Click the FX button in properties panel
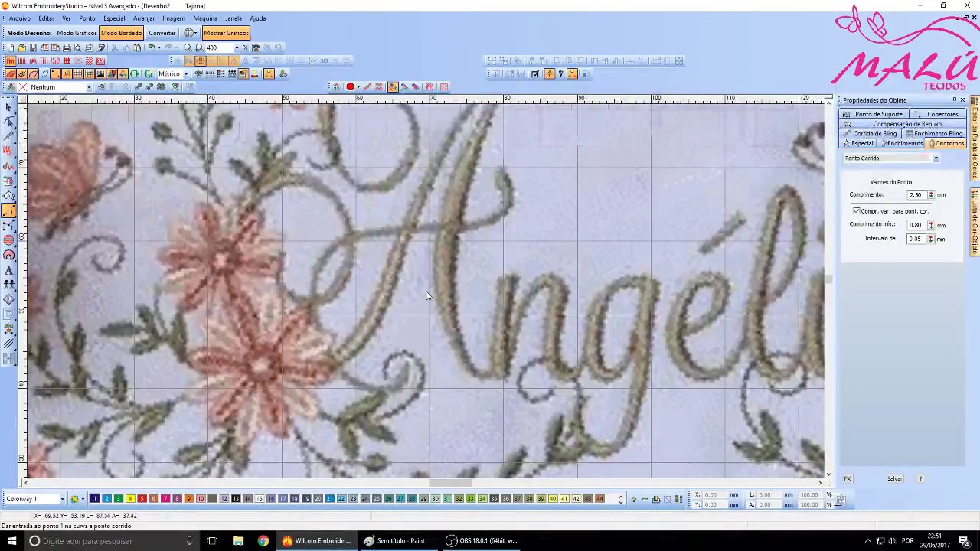The height and width of the screenshot is (551, 980). click(848, 478)
